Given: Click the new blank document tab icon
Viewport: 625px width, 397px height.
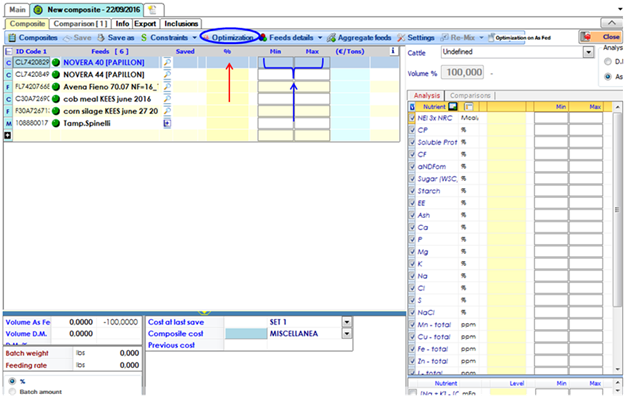Looking at the screenshot, I should pyautogui.click(x=153, y=10).
